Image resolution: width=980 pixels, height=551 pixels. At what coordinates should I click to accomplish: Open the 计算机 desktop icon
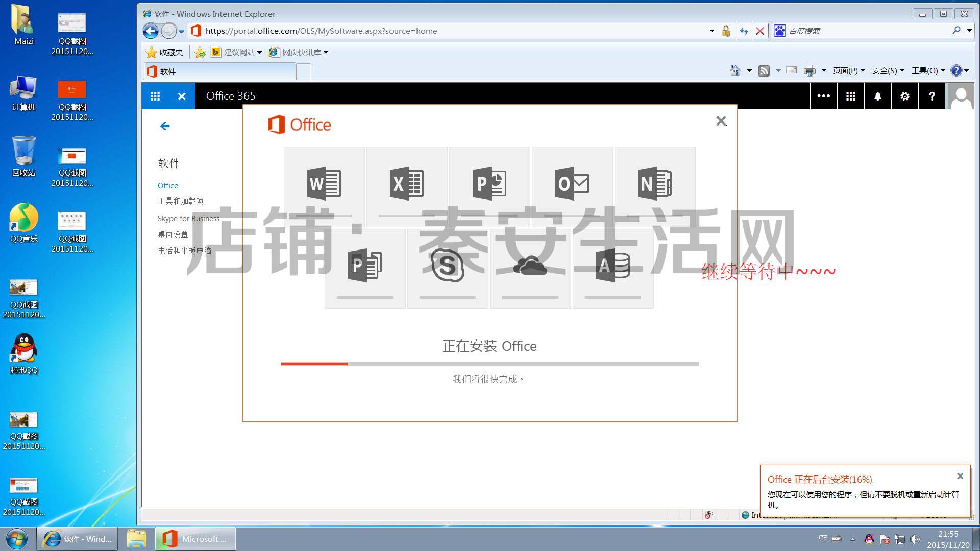click(x=24, y=93)
